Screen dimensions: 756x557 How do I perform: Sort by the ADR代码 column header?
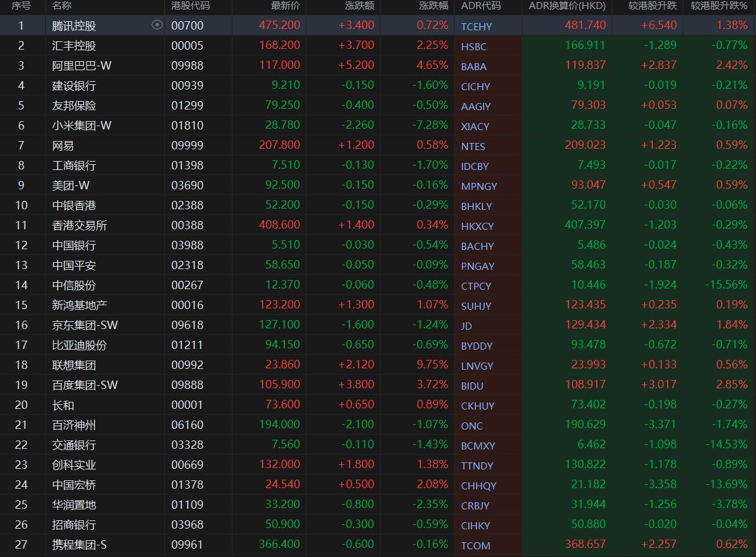pyautogui.click(x=480, y=5)
